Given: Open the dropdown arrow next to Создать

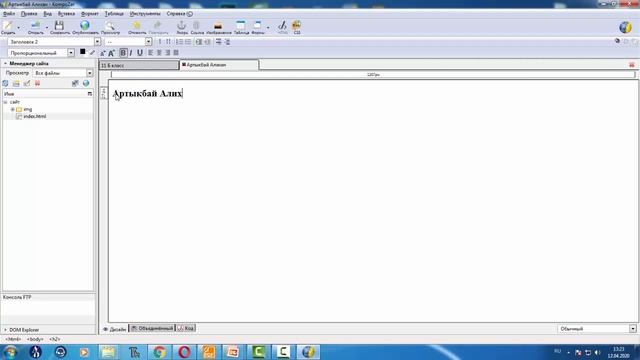Looking at the screenshot, I should [x=18, y=27].
